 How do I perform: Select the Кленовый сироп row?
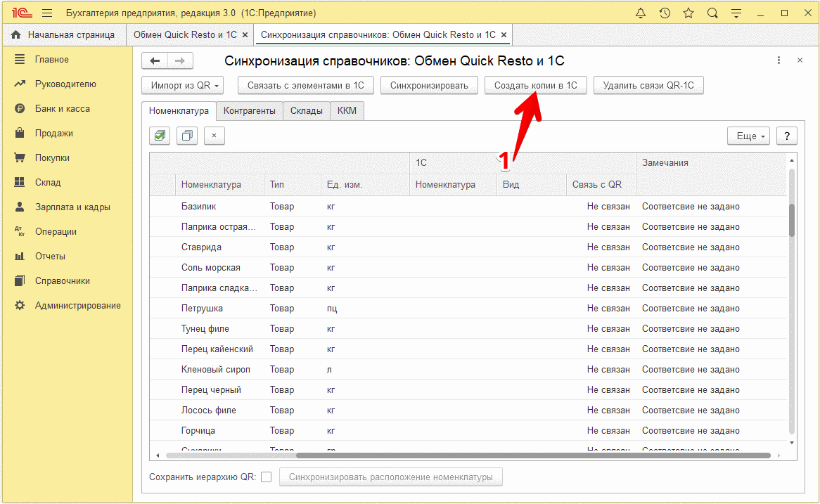click(x=468, y=370)
